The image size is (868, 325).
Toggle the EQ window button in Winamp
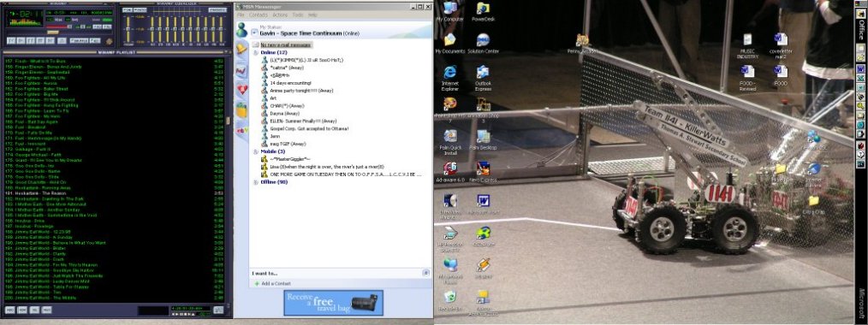tap(98, 27)
